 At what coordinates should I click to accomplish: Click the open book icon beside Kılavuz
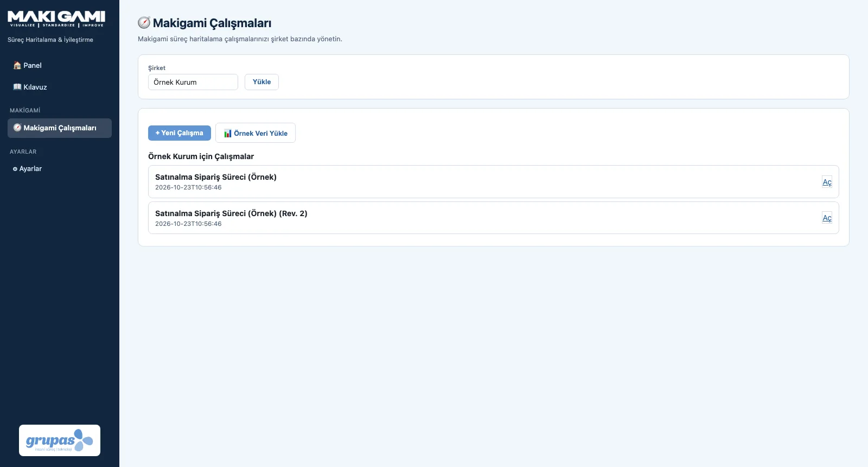click(17, 87)
